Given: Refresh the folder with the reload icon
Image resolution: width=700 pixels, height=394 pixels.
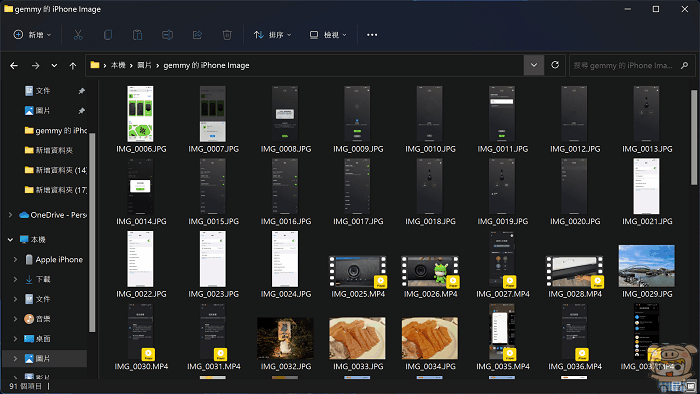Looking at the screenshot, I should click(555, 65).
